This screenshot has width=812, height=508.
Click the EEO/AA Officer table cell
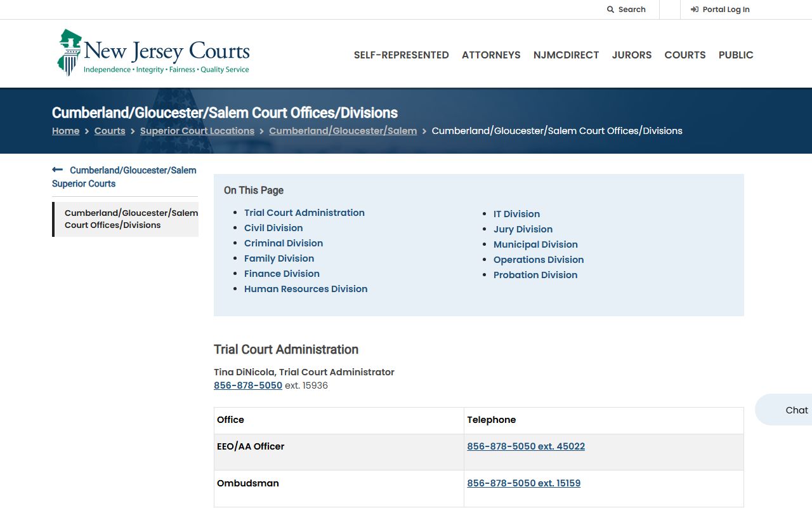339,452
